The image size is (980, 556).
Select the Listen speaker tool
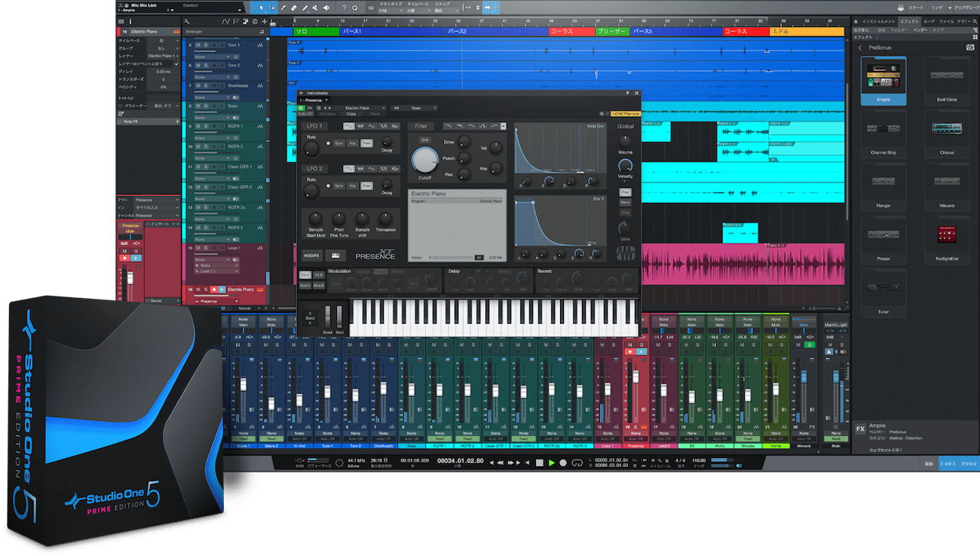[x=326, y=8]
